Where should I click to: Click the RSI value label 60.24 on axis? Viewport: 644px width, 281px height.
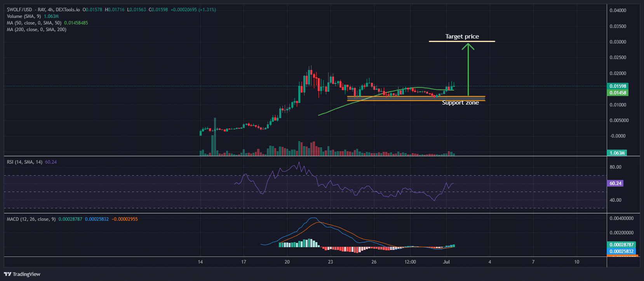click(615, 183)
